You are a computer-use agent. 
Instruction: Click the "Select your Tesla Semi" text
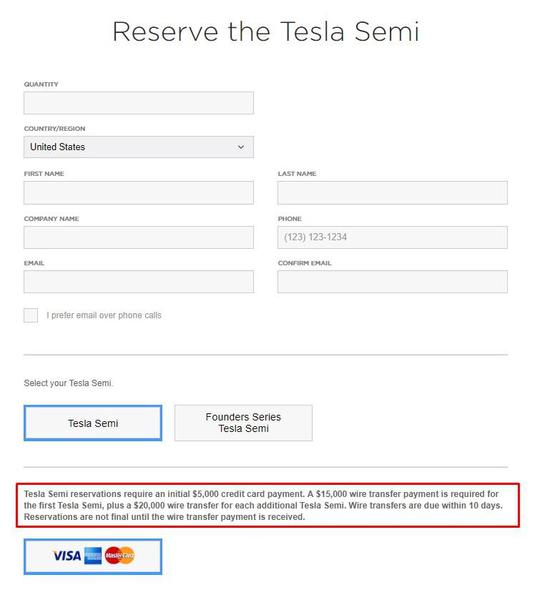(x=68, y=383)
